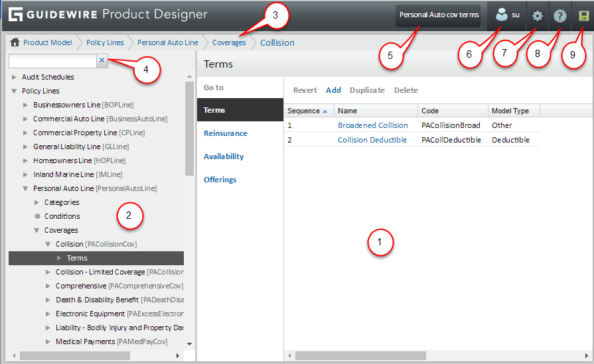Click the tree horizontal scrollbar thumb
The image size is (594, 364).
point(75,355)
